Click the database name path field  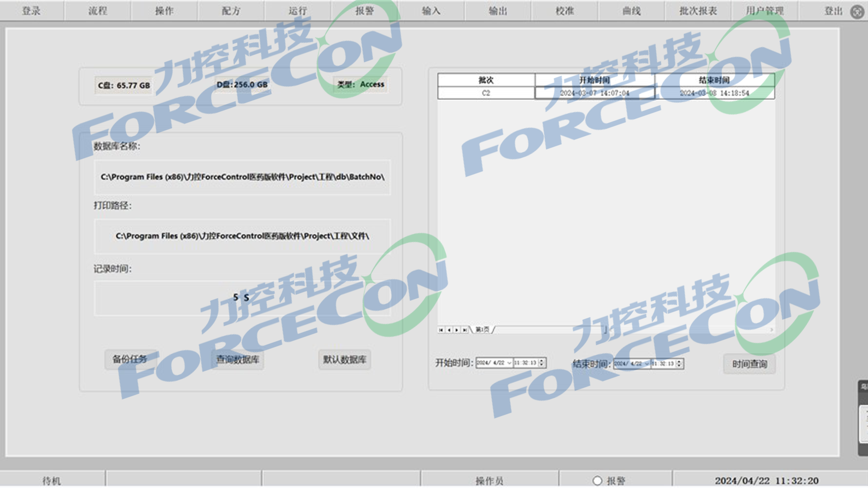tap(242, 177)
